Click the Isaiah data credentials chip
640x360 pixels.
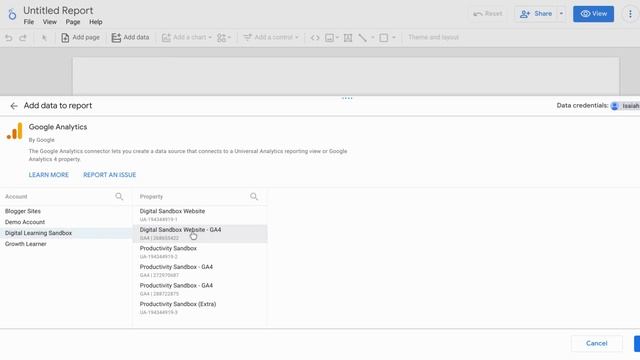(x=625, y=106)
